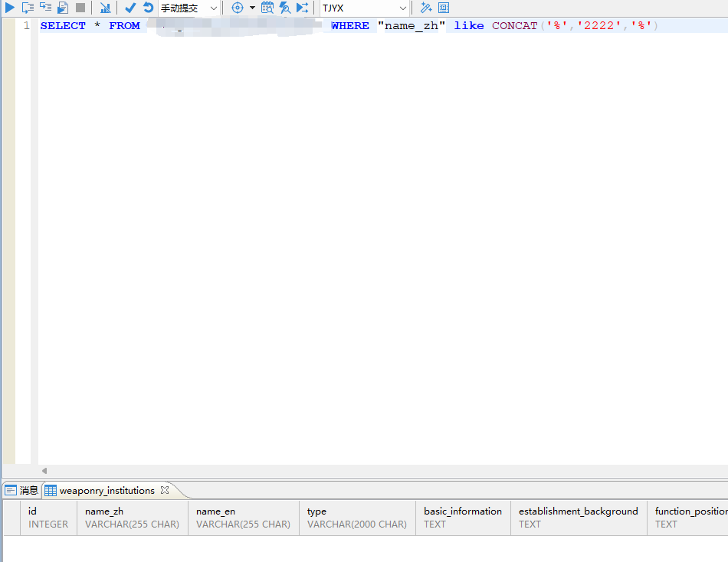
Task: Click the SELECT keyword in the SQL editor
Action: click(x=63, y=25)
